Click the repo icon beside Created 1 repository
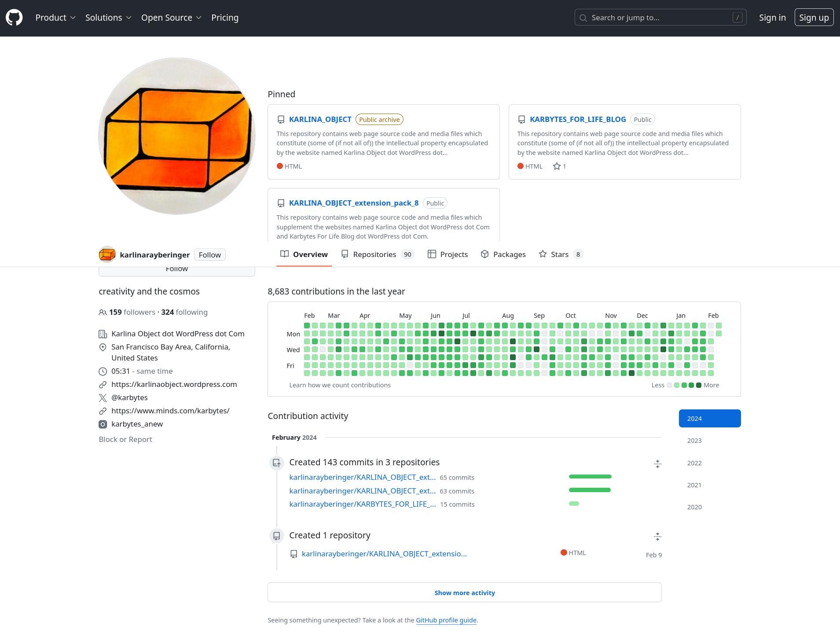The height and width of the screenshot is (633, 840). click(276, 536)
